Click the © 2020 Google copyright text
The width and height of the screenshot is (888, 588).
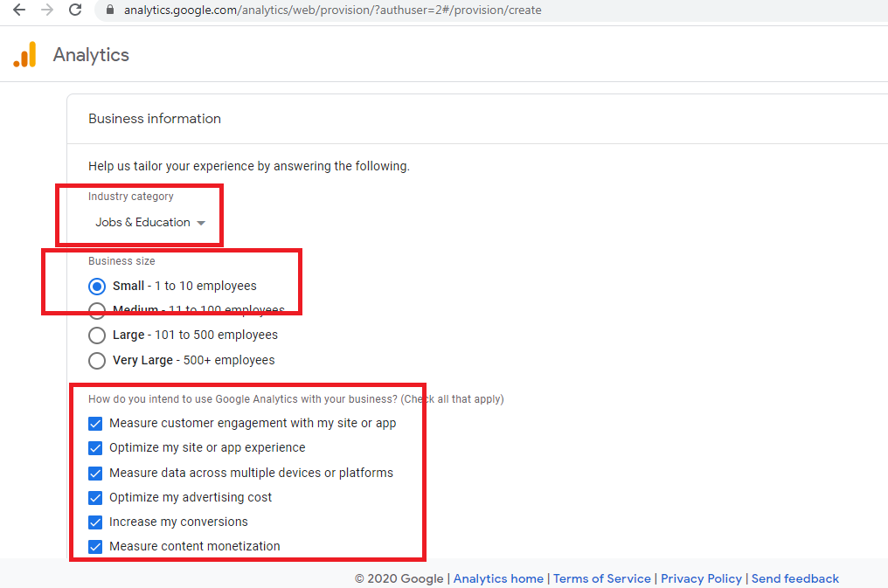(399, 578)
